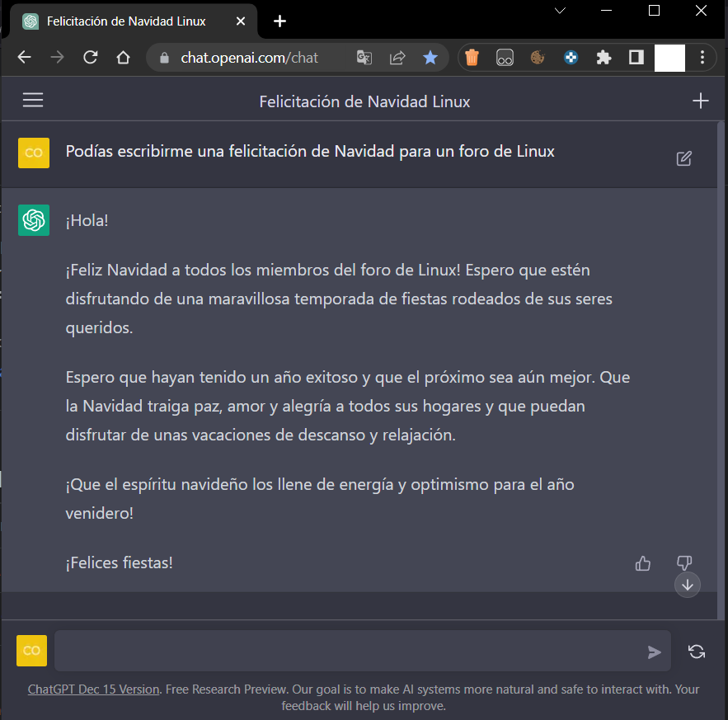Start a new chat with plus icon

(700, 101)
